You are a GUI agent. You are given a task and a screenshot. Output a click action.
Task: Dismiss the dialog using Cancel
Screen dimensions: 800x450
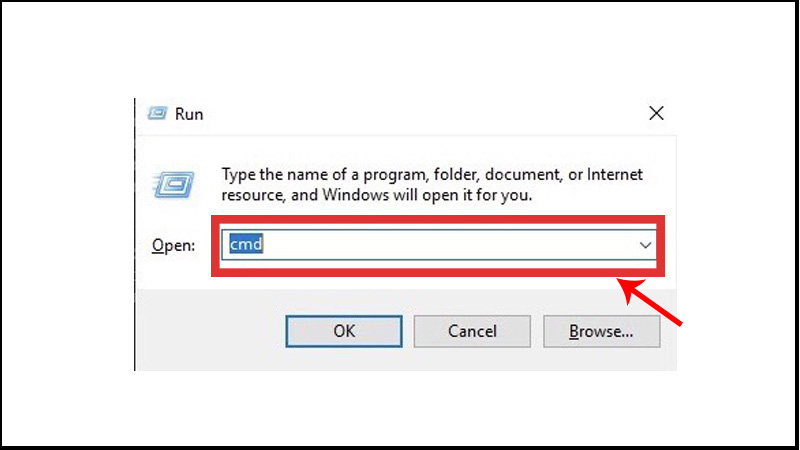[x=472, y=331]
